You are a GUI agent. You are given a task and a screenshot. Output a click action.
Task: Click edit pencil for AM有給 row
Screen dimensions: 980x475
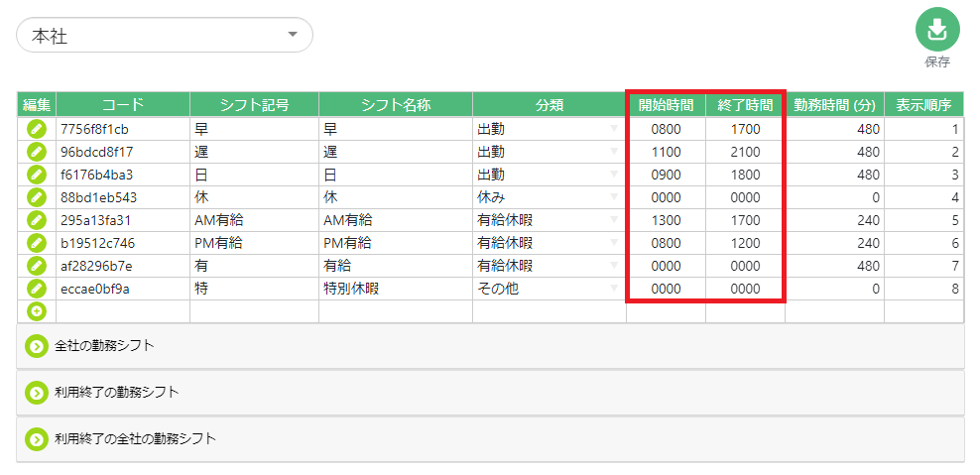point(37,220)
